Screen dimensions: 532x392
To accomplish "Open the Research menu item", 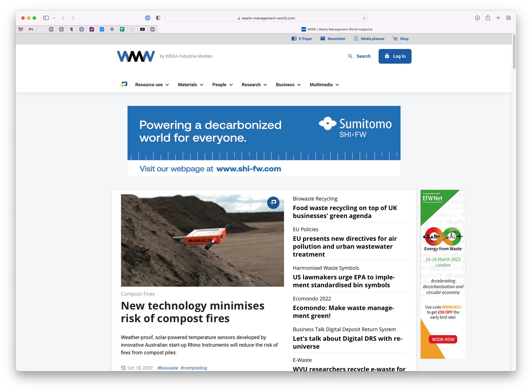I will [254, 85].
